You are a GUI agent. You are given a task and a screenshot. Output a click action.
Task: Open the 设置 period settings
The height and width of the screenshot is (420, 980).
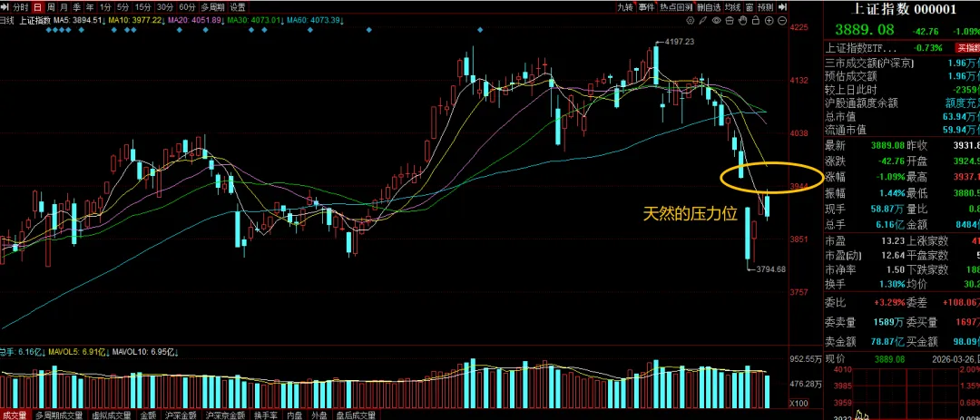238,7
